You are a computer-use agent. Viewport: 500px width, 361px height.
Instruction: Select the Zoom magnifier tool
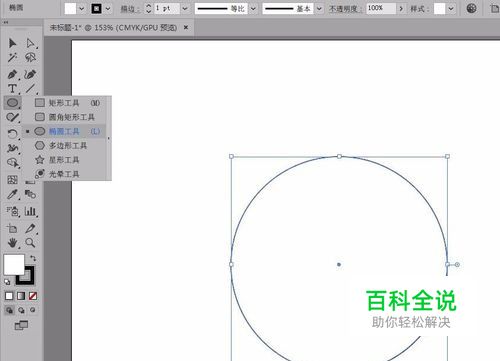click(30, 243)
